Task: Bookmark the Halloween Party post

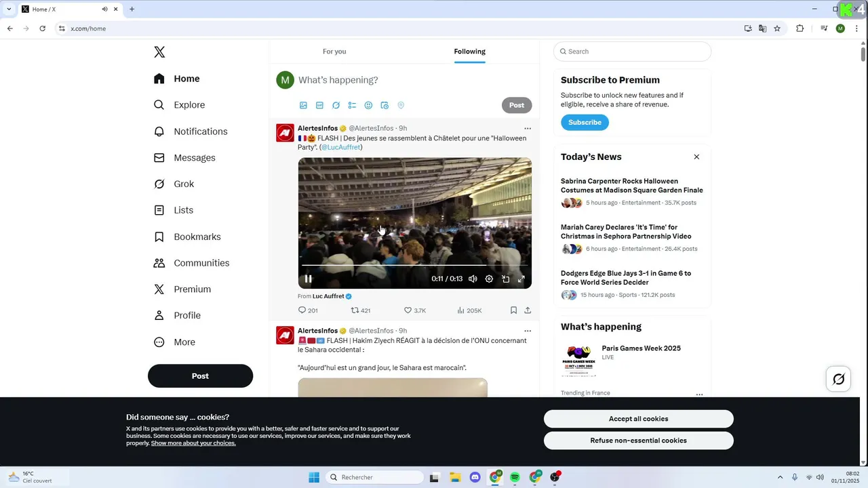Action: [x=513, y=310]
